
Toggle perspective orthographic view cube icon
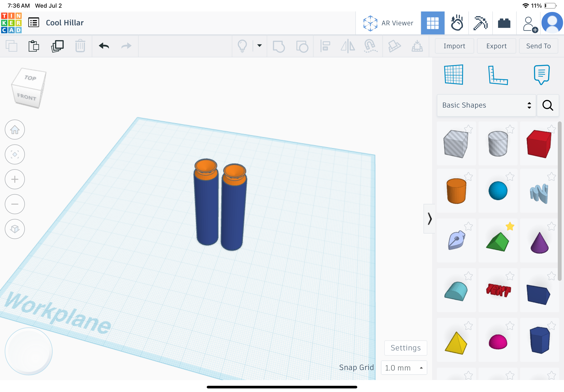point(15,229)
